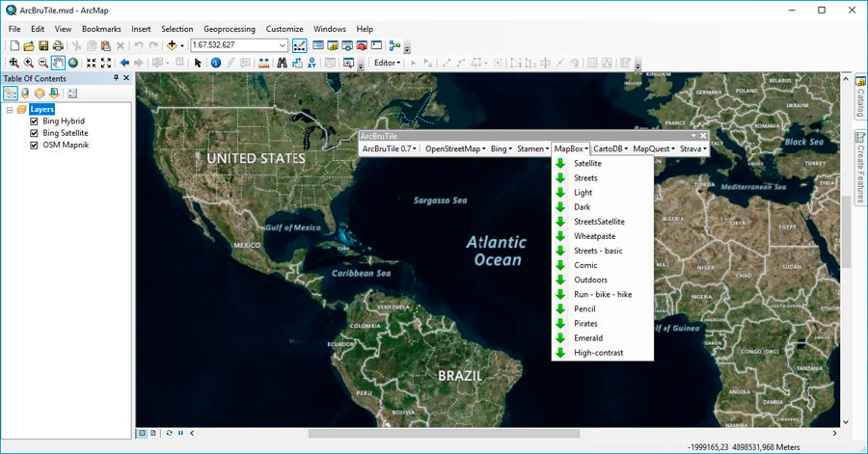Open the Search window icon
This screenshot has height=454, width=868.
(x=347, y=45)
